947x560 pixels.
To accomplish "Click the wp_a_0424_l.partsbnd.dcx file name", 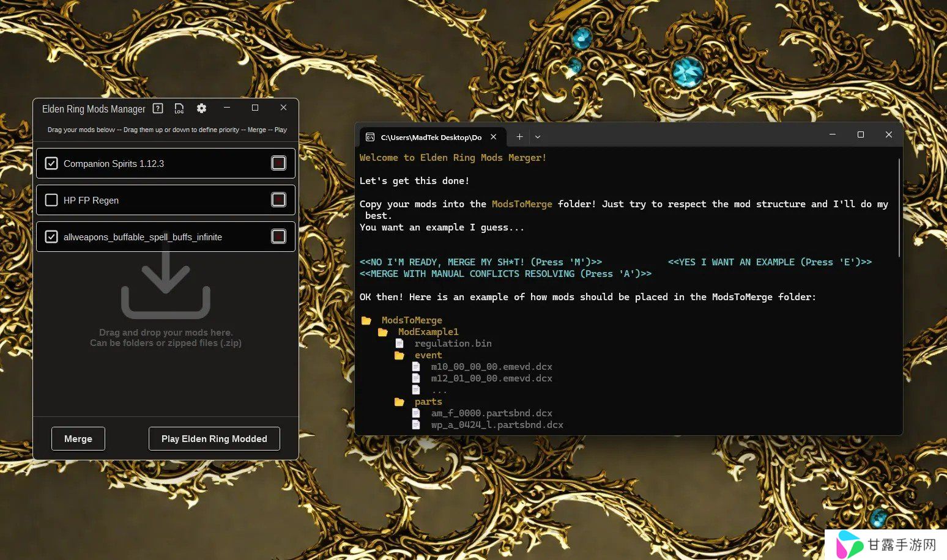I will coord(497,425).
